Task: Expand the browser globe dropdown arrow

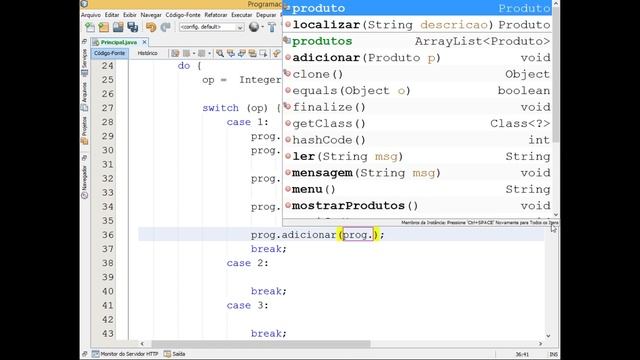Action: pyautogui.click(x=262, y=27)
